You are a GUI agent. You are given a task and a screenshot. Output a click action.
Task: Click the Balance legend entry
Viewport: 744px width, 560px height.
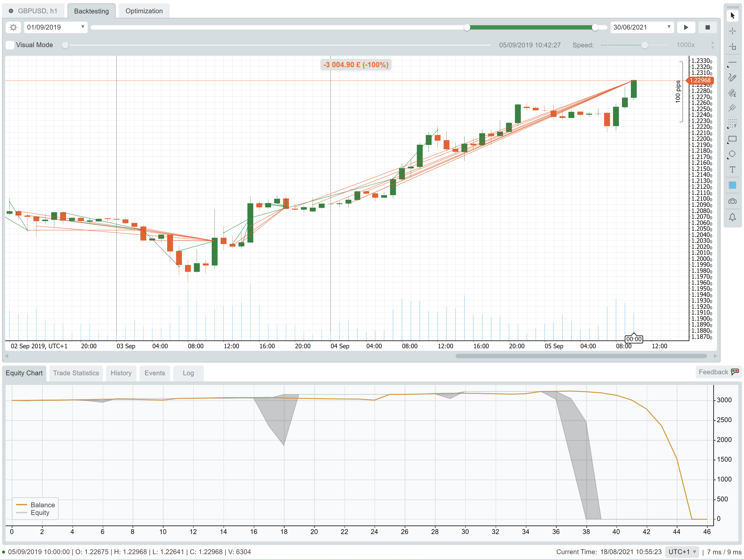(36, 505)
